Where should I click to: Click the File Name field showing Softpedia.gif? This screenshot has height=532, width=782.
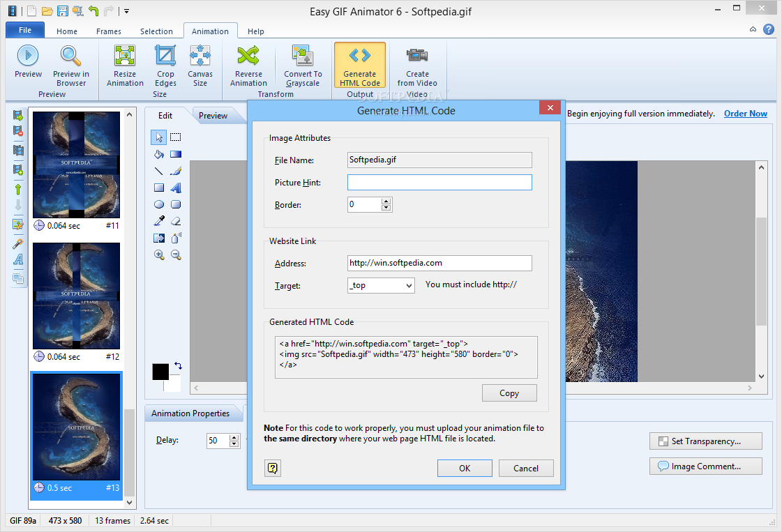[439, 160]
